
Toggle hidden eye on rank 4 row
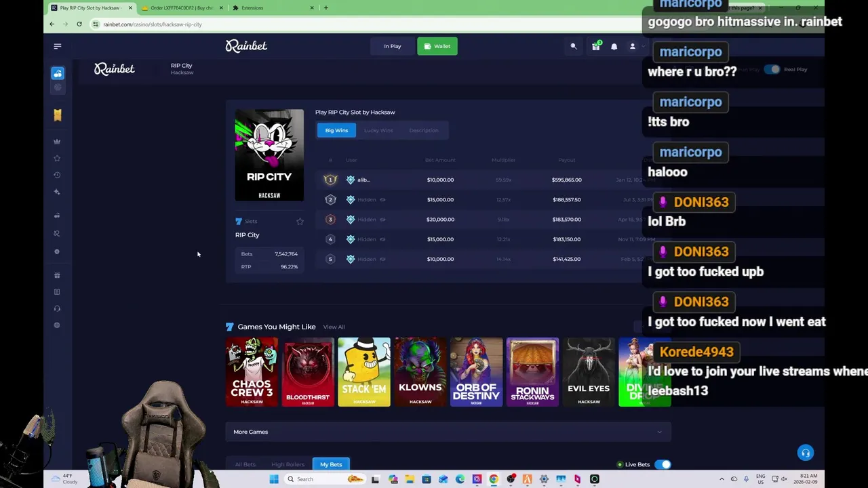pyautogui.click(x=382, y=239)
